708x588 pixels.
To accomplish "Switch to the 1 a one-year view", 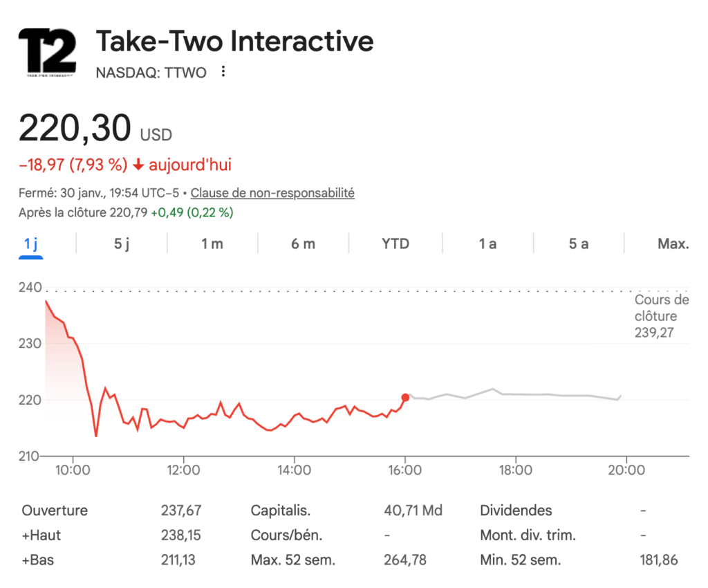I will pyautogui.click(x=487, y=244).
